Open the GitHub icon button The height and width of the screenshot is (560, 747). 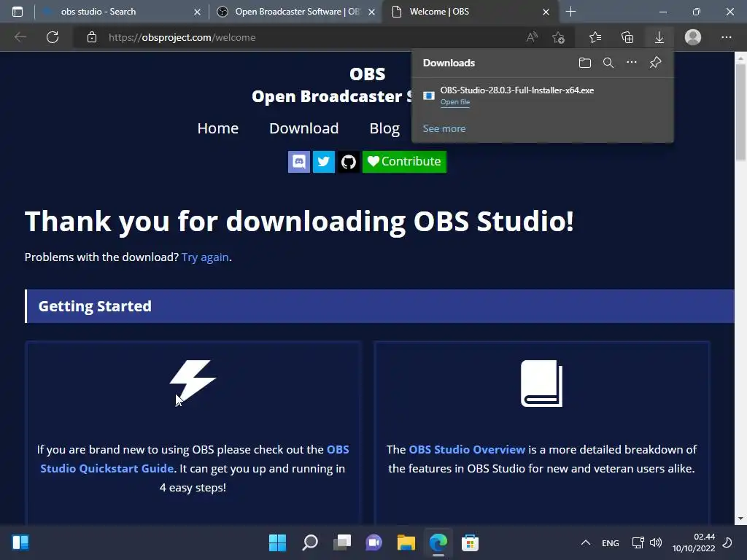[348, 162]
